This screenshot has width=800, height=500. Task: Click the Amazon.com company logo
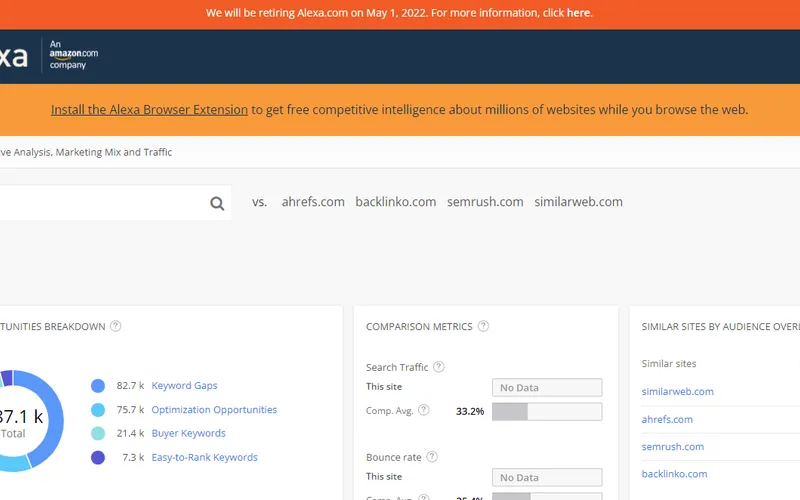pos(73,55)
